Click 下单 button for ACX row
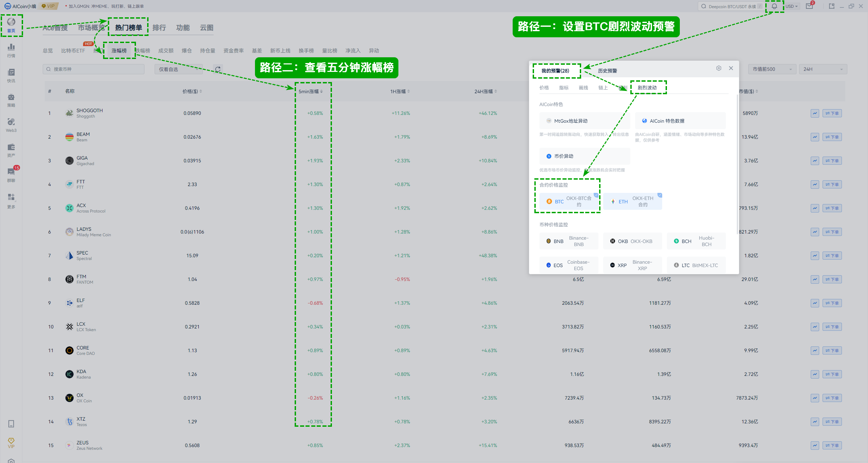The image size is (868, 463). coord(832,208)
